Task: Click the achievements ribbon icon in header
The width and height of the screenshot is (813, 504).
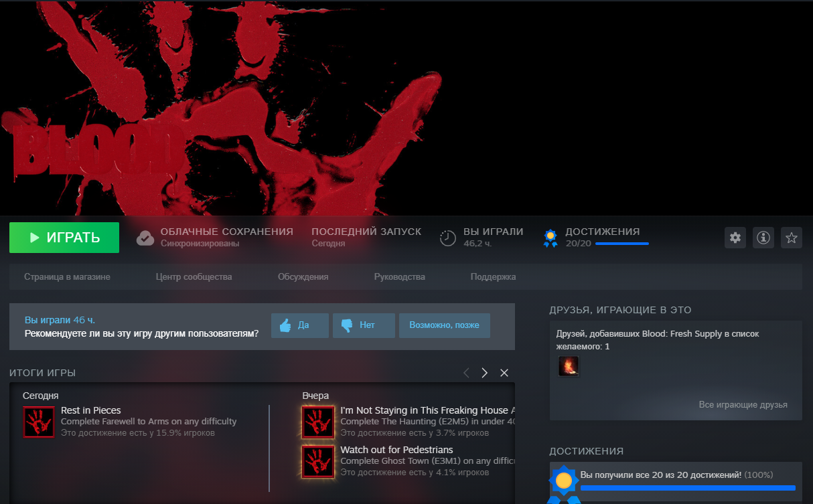Action: tap(550, 238)
